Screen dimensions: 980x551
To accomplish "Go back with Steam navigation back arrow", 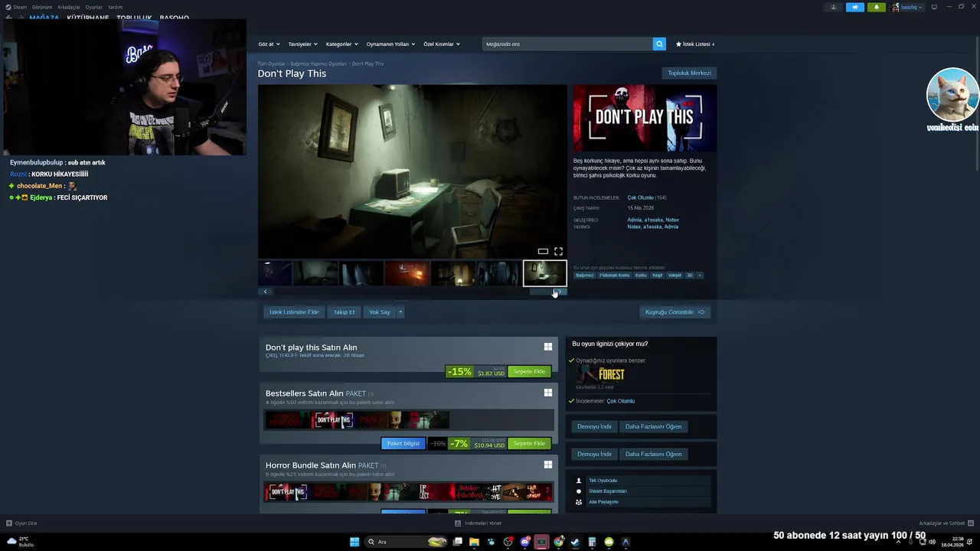I will pyautogui.click(x=8, y=18).
